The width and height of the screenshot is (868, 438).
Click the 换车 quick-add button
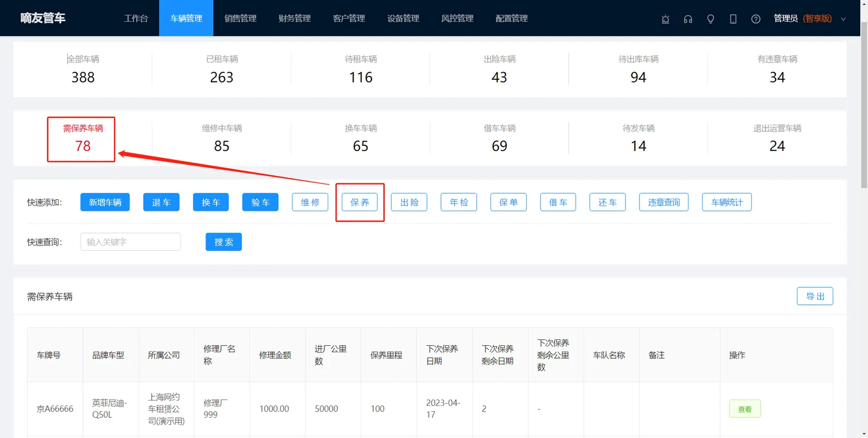(x=211, y=202)
